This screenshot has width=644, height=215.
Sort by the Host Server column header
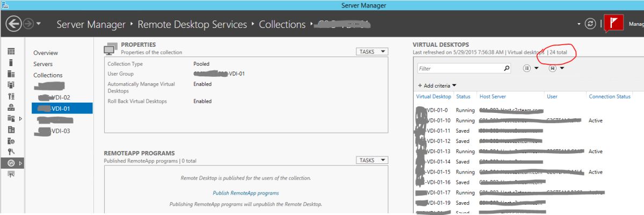click(493, 97)
